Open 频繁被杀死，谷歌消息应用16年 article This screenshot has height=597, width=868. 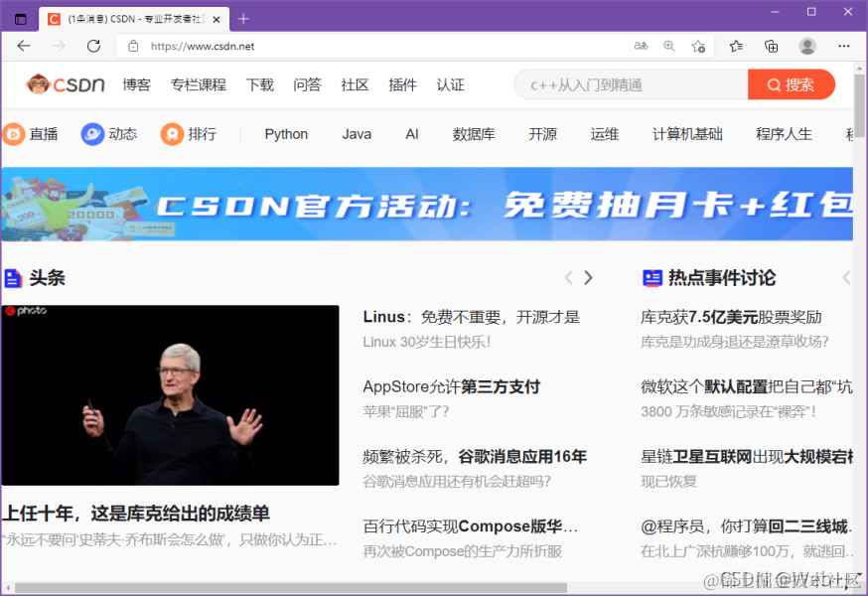pyautogui.click(x=475, y=456)
